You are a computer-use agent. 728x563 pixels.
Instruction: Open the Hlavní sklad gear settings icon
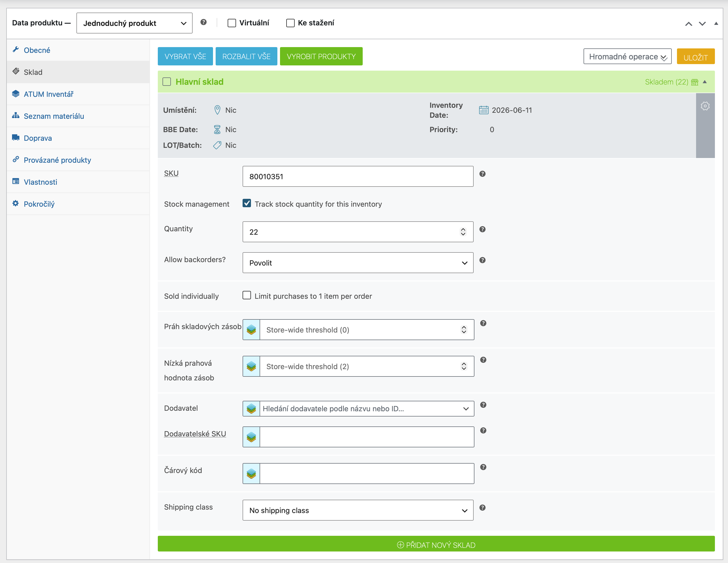[x=705, y=106]
